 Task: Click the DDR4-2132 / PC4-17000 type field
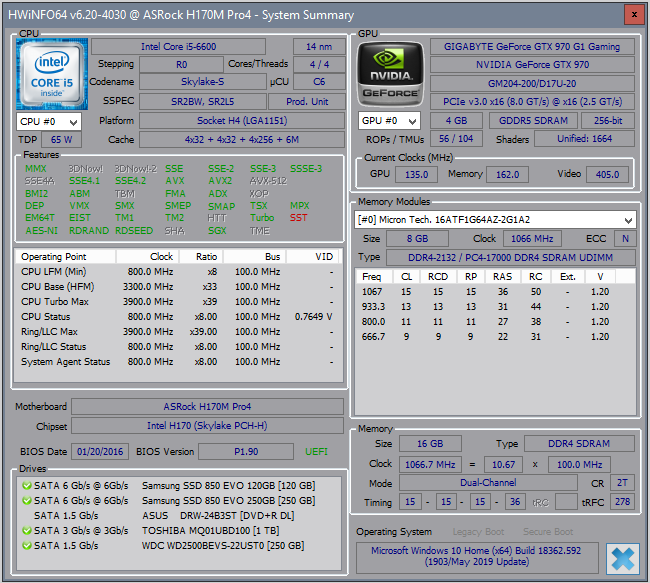(x=510, y=257)
